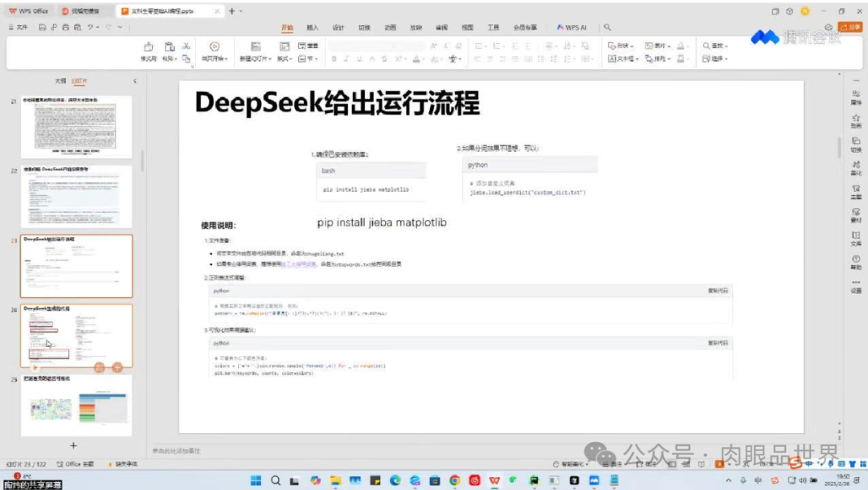868x490 pixels.
Task: Switch to the 插入 ribbon tab
Action: coord(313,27)
